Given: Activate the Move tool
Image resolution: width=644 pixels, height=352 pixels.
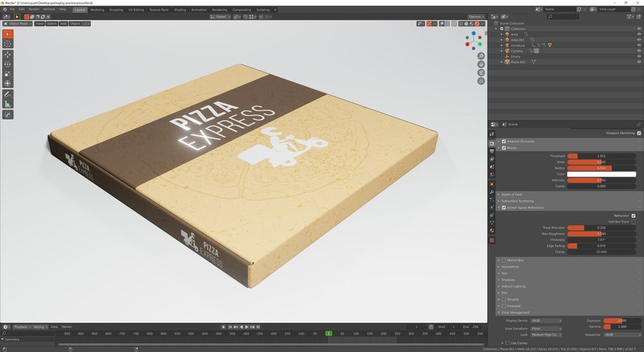Looking at the screenshot, I should 8,54.
